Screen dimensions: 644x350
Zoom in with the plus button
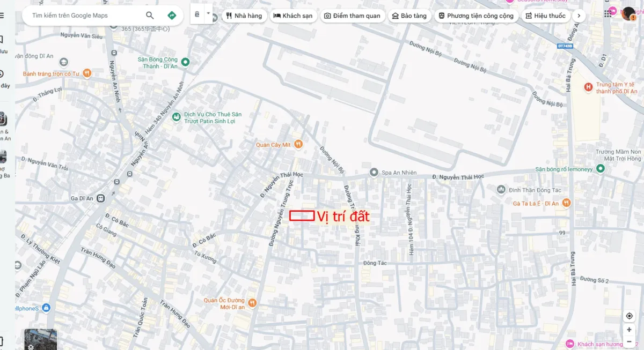[629, 330]
